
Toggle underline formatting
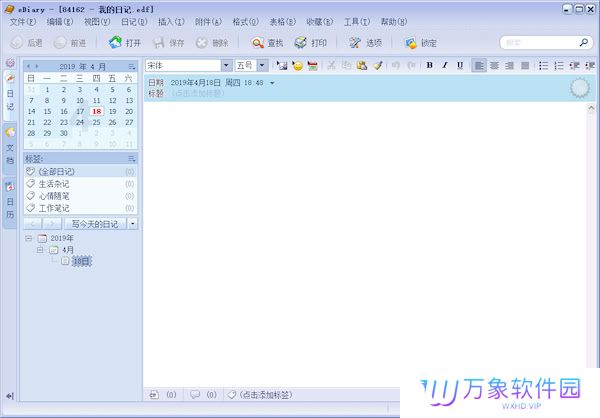(x=460, y=65)
